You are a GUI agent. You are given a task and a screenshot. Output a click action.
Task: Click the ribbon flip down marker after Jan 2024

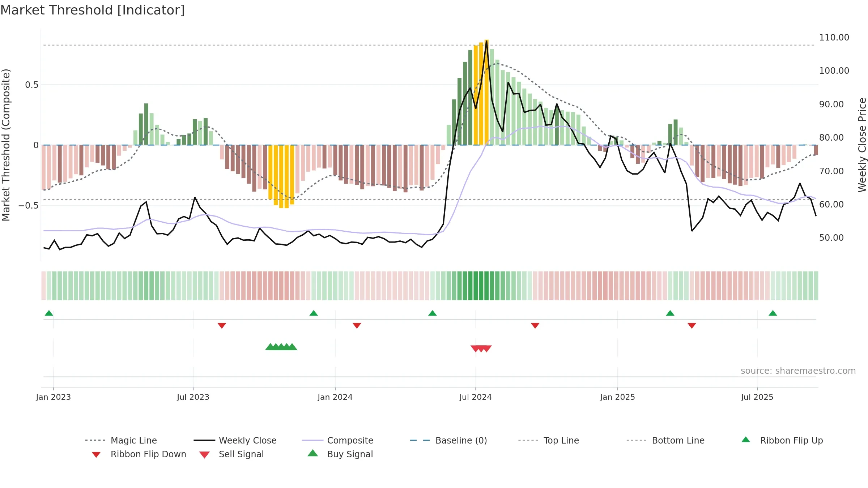[357, 326]
